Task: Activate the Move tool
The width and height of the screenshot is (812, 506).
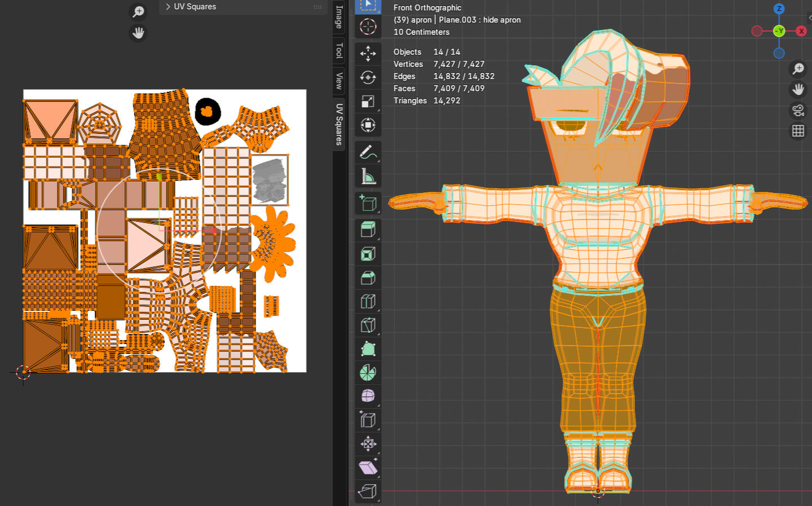Action: pyautogui.click(x=368, y=54)
